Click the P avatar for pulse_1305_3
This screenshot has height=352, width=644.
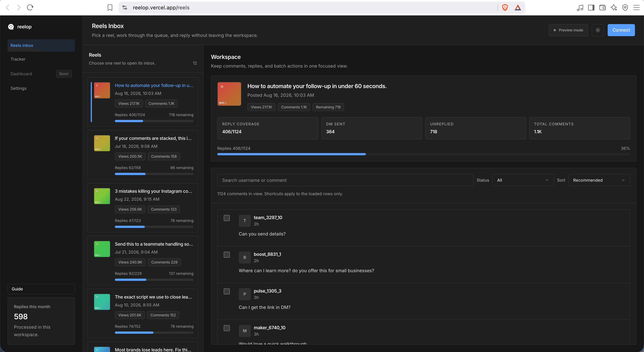point(244,294)
